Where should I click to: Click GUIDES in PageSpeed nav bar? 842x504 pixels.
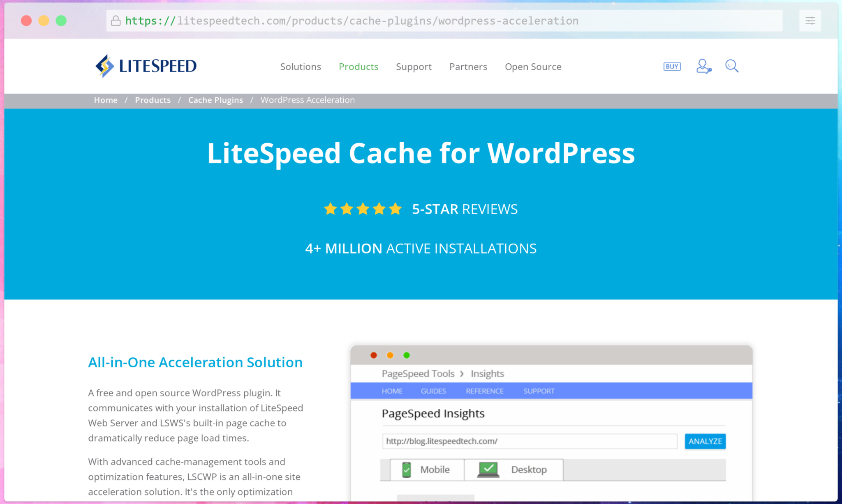[433, 391]
